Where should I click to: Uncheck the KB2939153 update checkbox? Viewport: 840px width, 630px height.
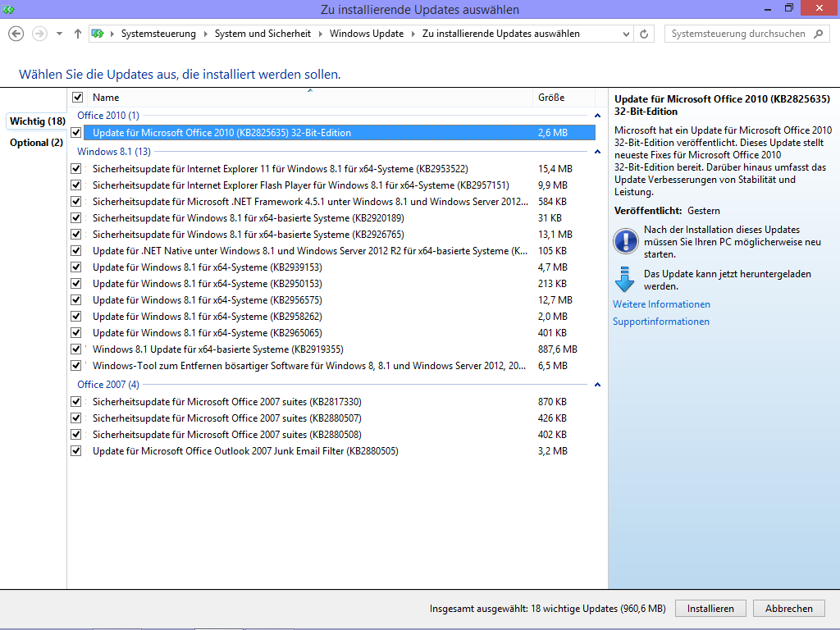tap(76, 267)
